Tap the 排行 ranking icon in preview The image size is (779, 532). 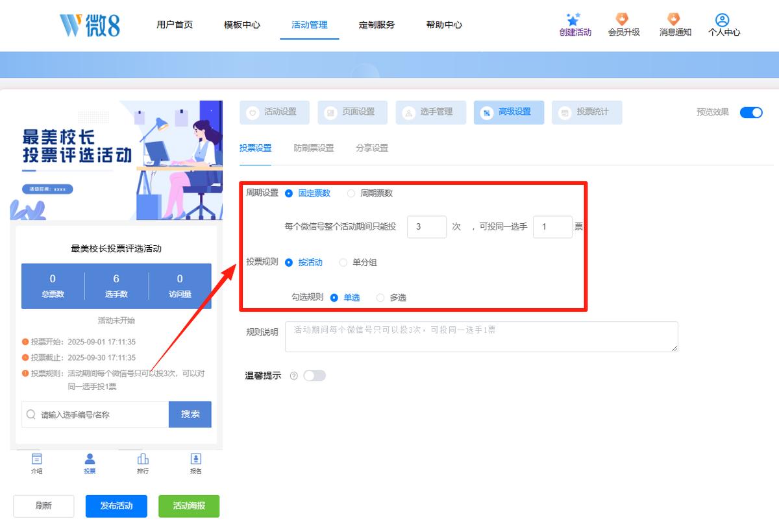[143, 459]
